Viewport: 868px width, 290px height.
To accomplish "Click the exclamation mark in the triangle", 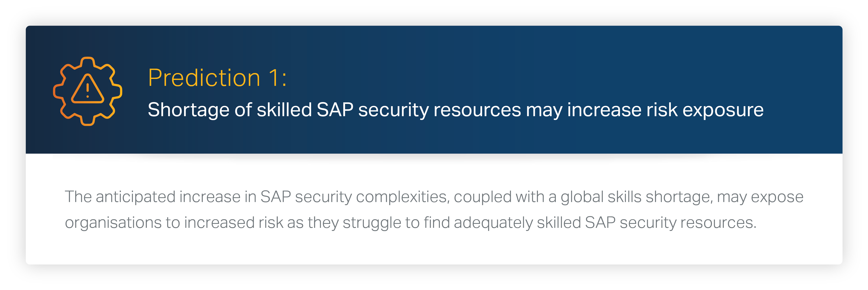I will 88,90.
